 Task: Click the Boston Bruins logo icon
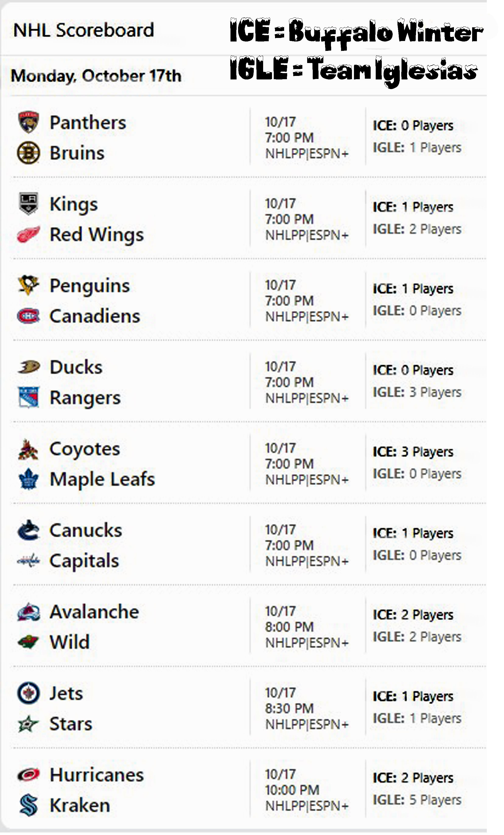tap(29, 153)
